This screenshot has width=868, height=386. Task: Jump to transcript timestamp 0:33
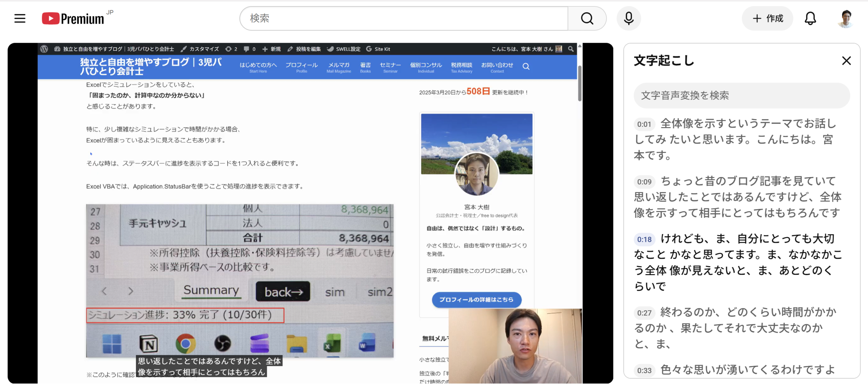[x=644, y=370]
